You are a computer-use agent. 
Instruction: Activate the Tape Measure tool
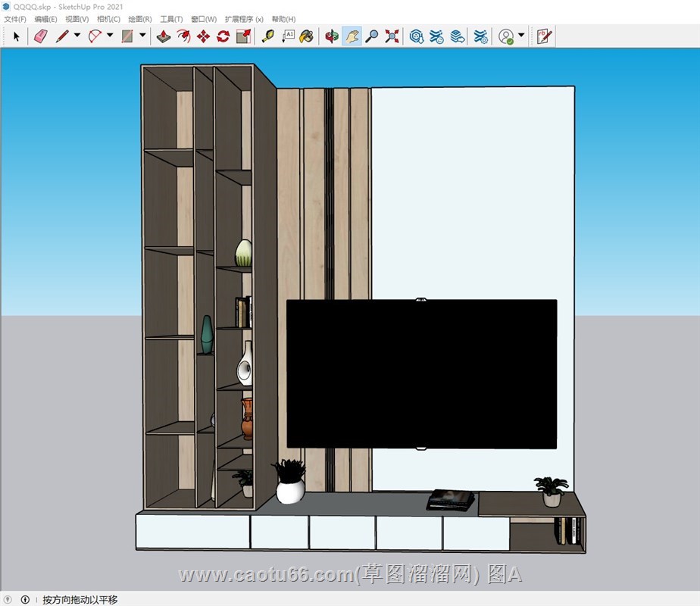pyautogui.click(x=267, y=36)
